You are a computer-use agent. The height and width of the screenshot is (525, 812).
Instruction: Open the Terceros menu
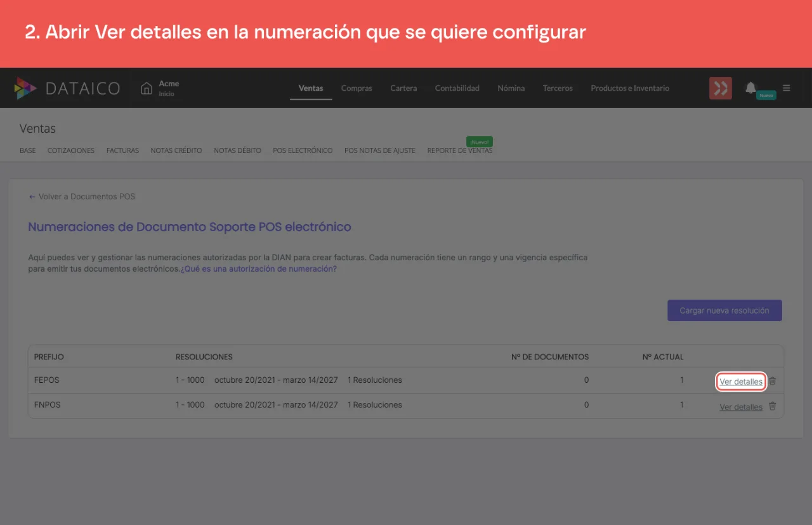tap(558, 88)
